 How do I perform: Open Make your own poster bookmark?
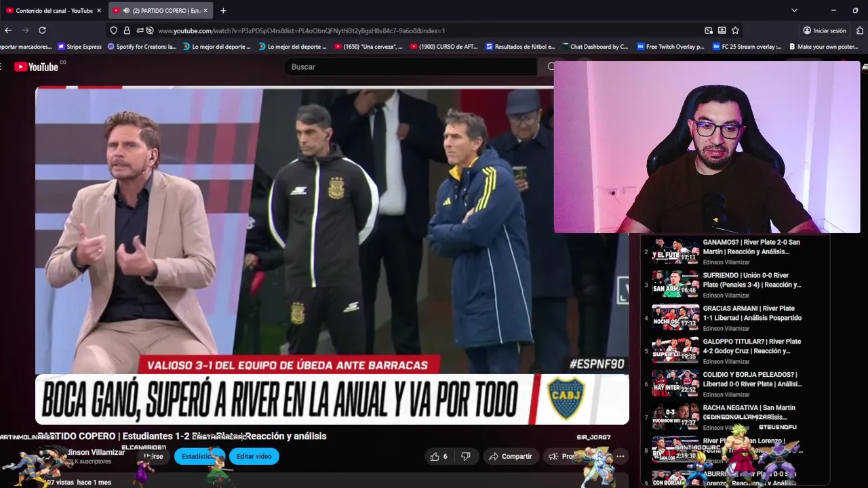click(x=823, y=47)
